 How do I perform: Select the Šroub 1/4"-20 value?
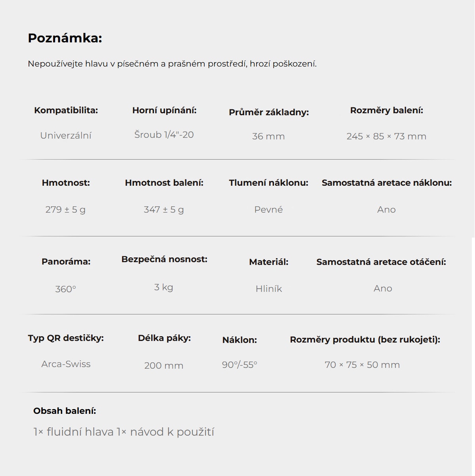pos(164,135)
